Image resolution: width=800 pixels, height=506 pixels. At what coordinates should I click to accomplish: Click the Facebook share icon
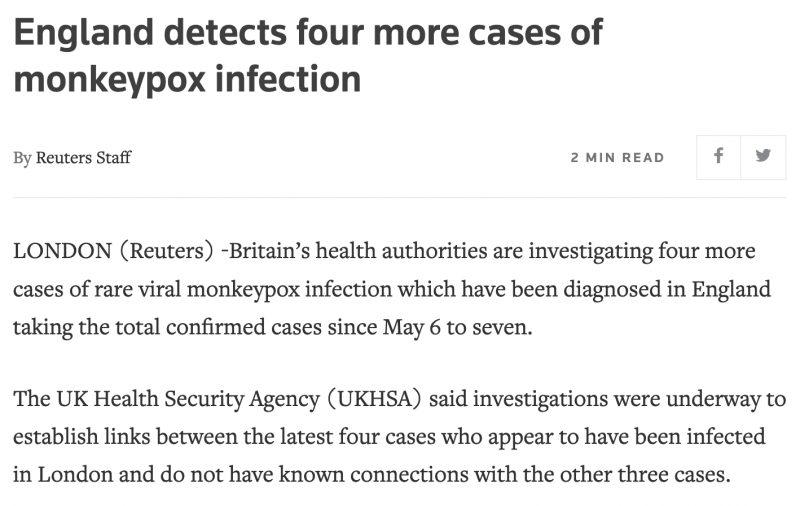pyautogui.click(x=718, y=157)
